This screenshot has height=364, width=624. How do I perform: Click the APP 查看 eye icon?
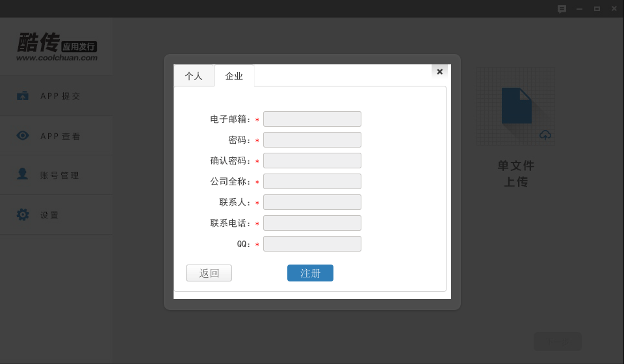tap(23, 136)
